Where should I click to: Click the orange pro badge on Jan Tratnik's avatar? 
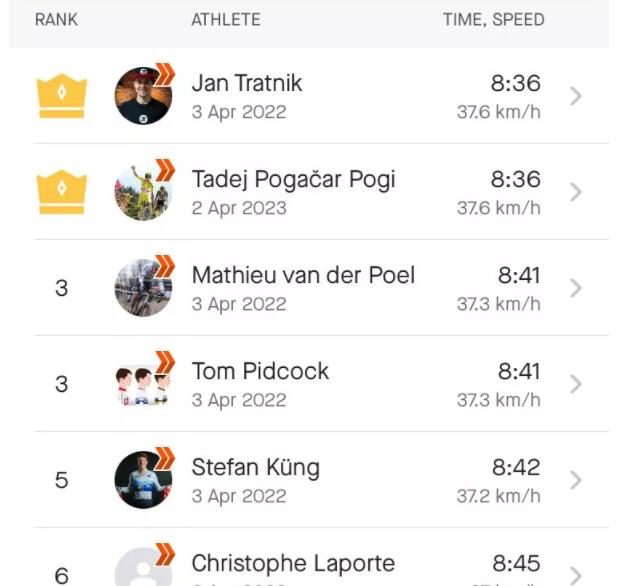[x=164, y=74]
